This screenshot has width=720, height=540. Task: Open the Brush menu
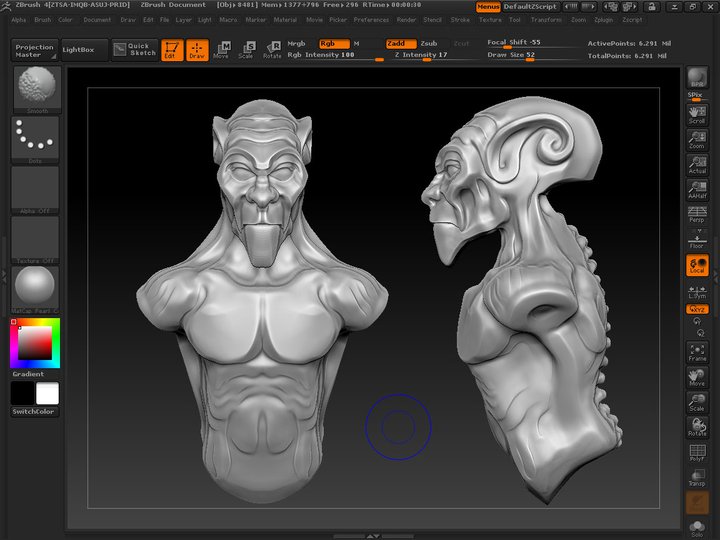coord(43,20)
